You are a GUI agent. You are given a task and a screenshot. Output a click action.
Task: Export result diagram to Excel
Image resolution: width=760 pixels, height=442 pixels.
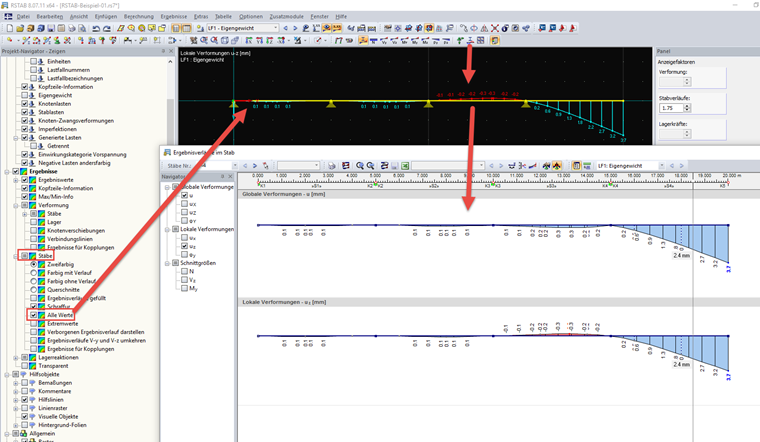tap(405, 166)
